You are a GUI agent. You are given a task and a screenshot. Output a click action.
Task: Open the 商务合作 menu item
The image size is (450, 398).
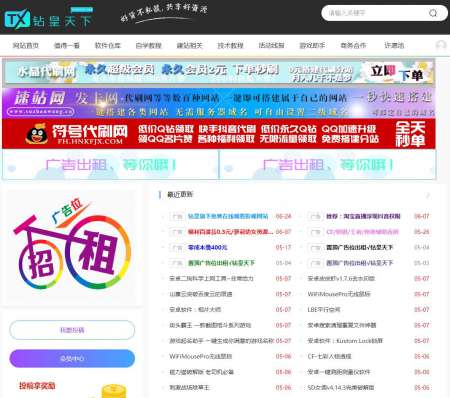(x=353, y=45)
